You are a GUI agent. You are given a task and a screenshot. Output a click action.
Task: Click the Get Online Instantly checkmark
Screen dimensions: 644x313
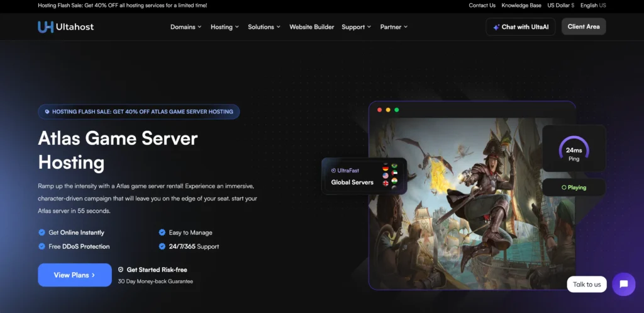tap(42, 232)
